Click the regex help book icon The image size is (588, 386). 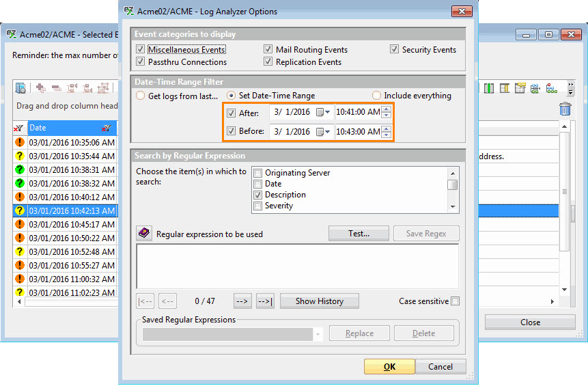(x=143, y=234)
